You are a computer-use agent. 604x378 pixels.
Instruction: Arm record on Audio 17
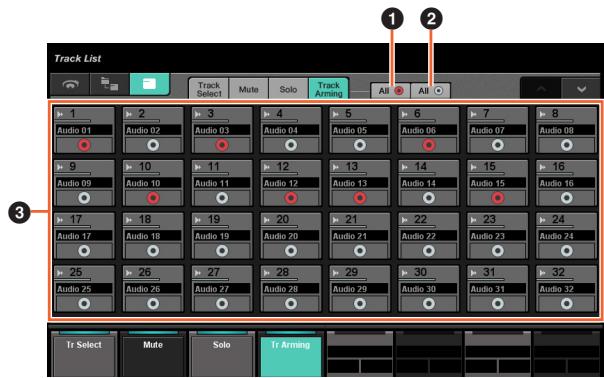coord(84,251)
